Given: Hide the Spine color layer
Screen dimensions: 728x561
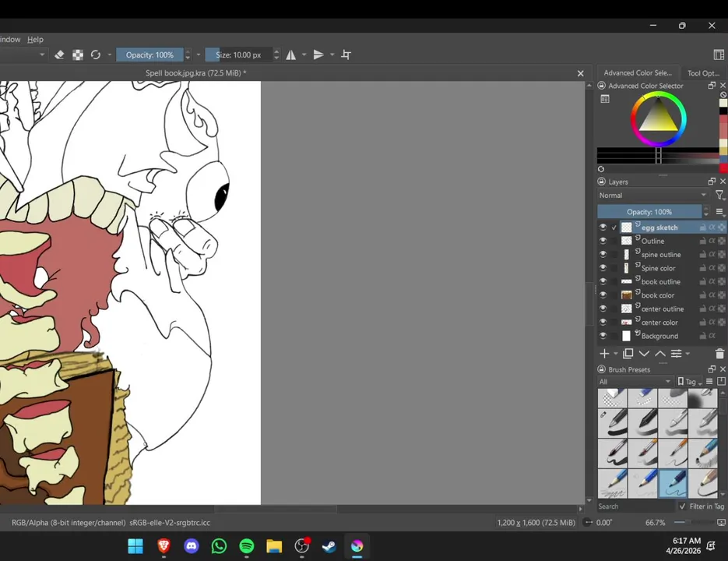Looking at the screenshot, I should pos(603,268).
